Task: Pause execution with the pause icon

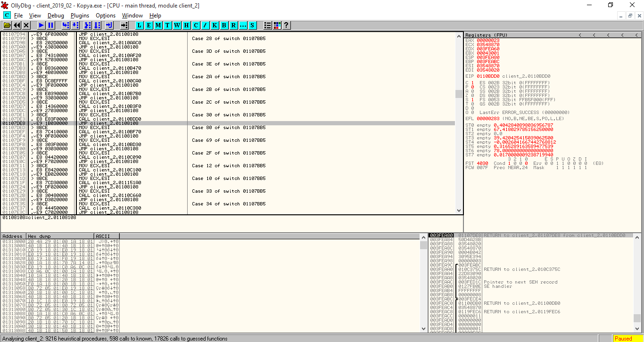Action: [x=51, y=25]
